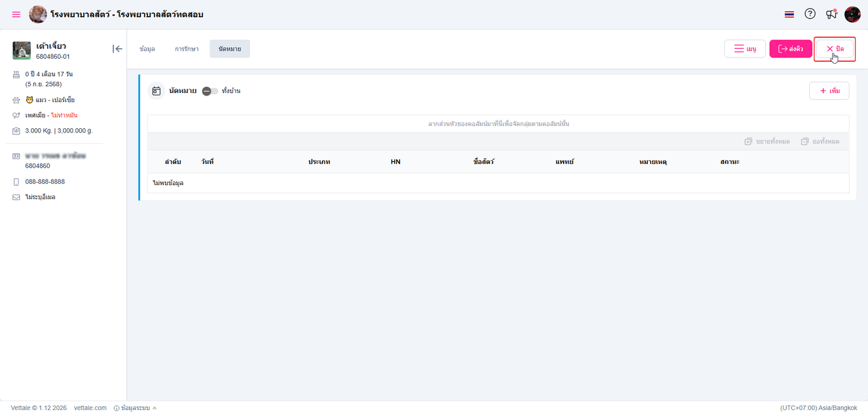Switch to the การรักษา tab
The height and width of the screenshot is (415, 868).
click(x=187, y=49)
